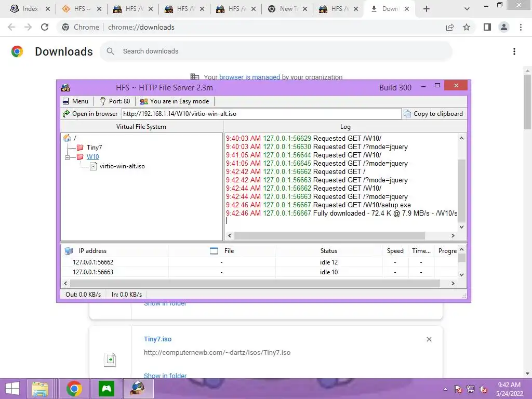Click the Status column header

point(328,251)
